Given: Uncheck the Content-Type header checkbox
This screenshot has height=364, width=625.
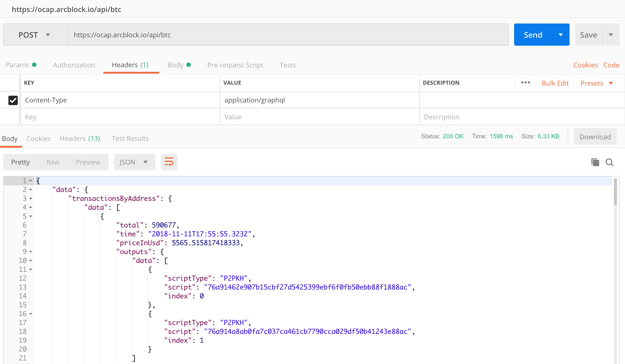Looking at the screenshot, I should tap(13, 100).
